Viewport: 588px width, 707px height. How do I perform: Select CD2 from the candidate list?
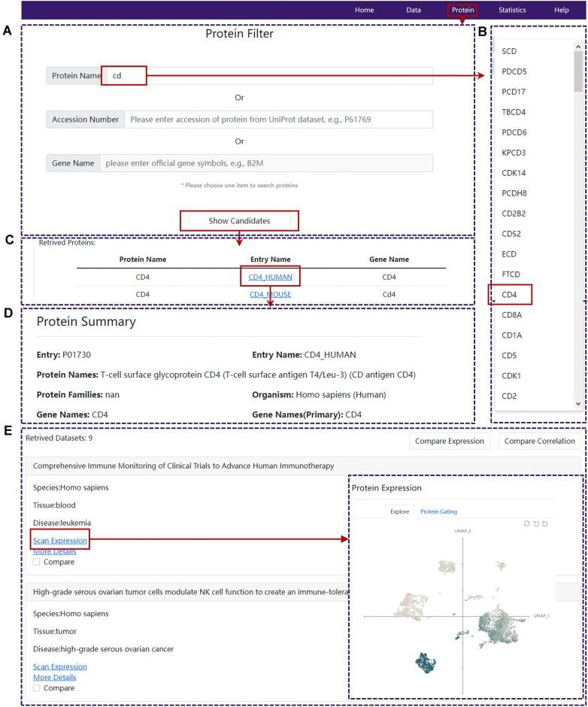tap(509, 396)
